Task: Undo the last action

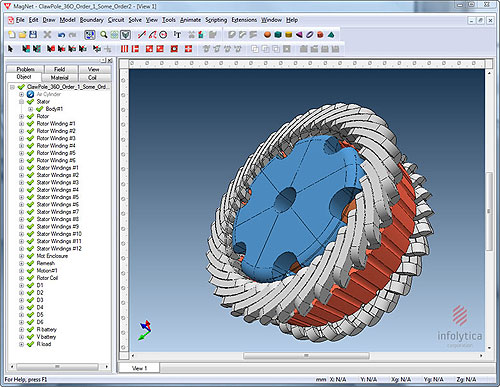Action: (x=61, y=35)
